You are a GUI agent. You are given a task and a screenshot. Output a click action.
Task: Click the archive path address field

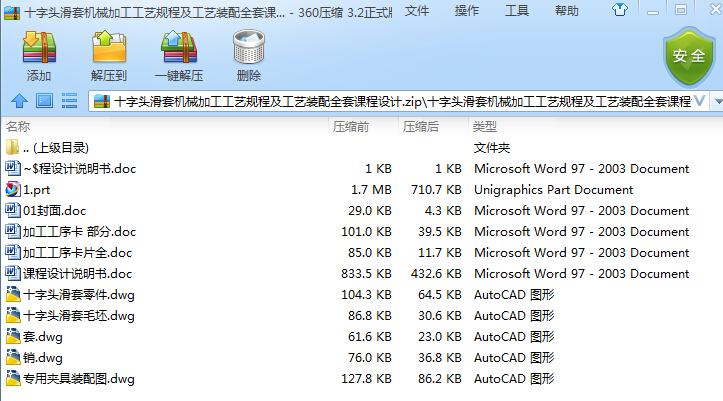coord(401,101)
